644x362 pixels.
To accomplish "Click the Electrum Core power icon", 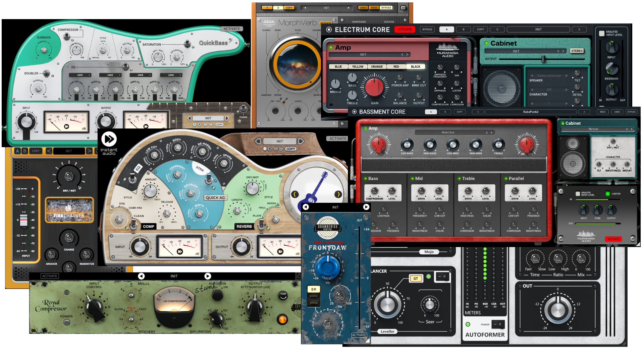I will [x=329, y=29].
